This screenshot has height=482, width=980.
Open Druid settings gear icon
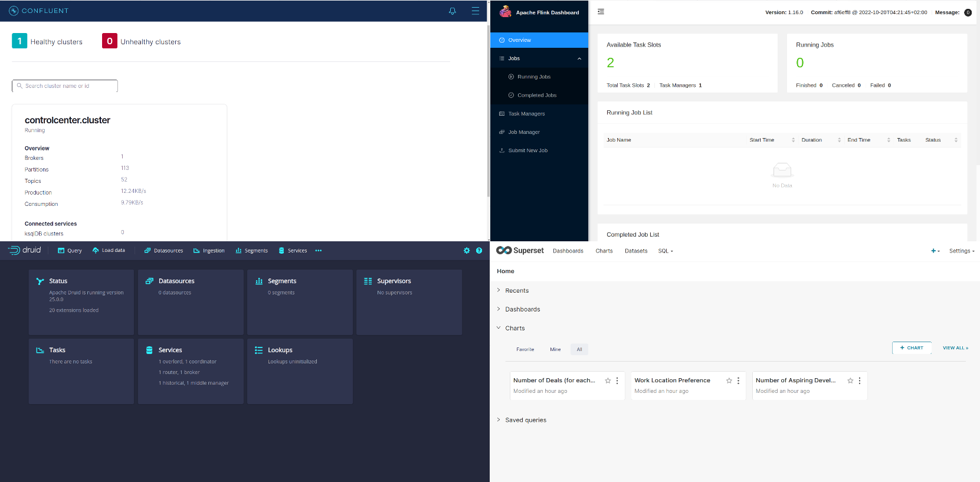tap(467, 251)
